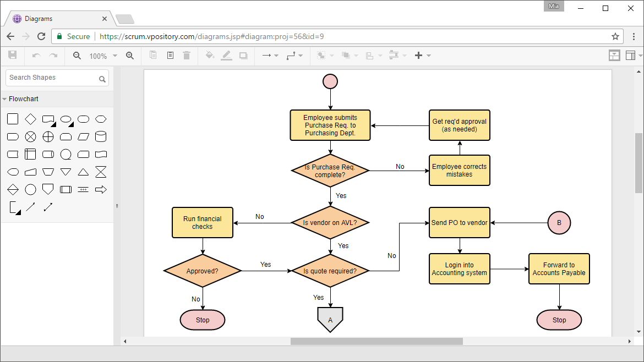Select the gray 'A' off-page connector

[x=330, y=319]
